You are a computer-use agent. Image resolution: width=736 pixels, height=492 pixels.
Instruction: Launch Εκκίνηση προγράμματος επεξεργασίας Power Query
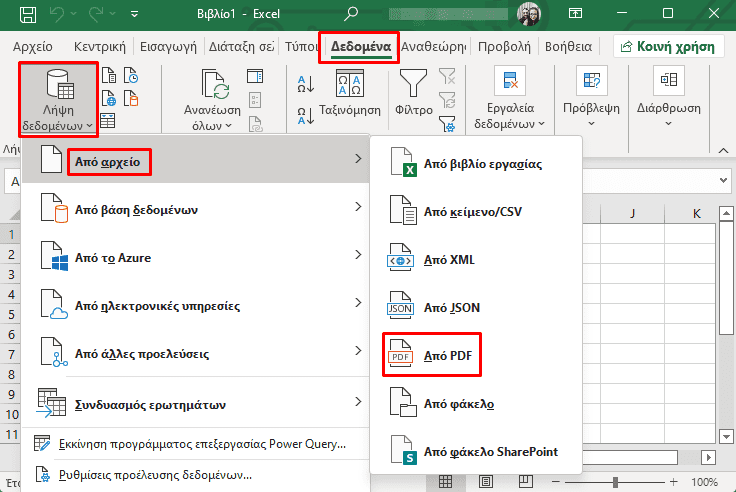coord(196,444)
